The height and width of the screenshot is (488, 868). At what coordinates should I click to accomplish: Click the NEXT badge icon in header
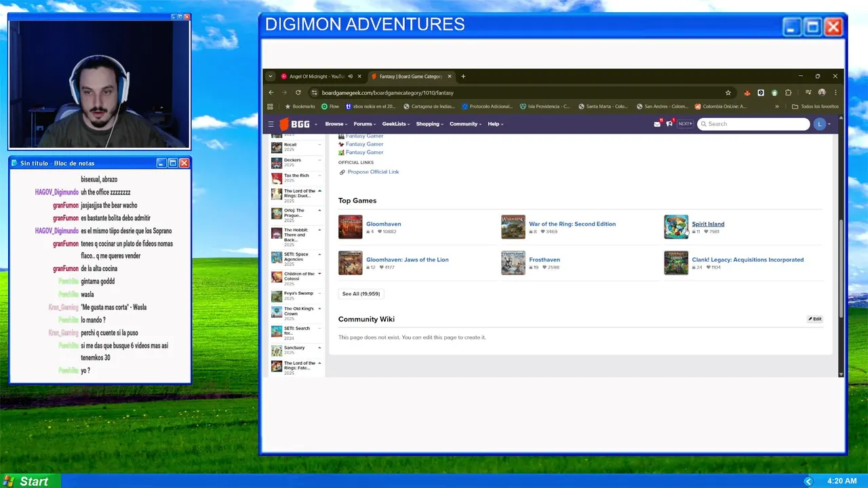click(685, 124)
